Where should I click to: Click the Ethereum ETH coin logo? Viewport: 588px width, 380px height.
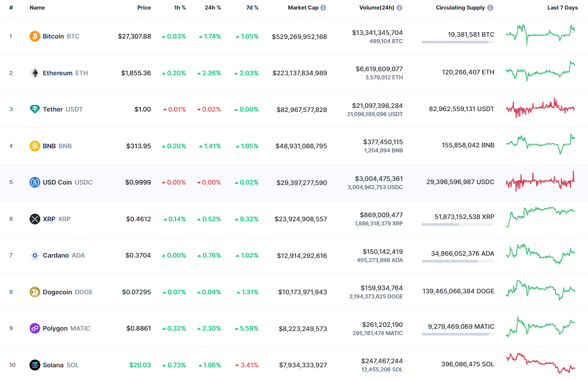[x=34, y=73]
